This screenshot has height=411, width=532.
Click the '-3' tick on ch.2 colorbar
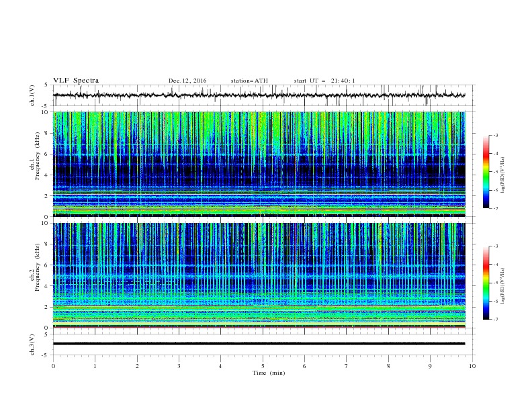point(495,246)
